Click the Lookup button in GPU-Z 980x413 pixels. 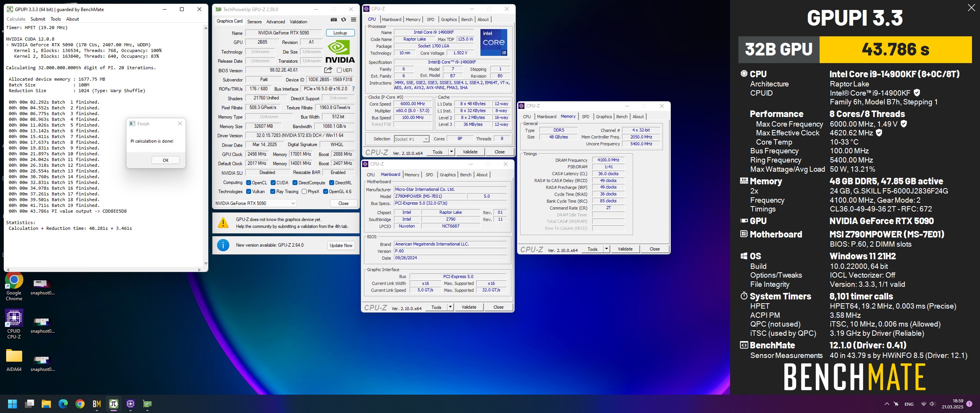click(340, 33)
